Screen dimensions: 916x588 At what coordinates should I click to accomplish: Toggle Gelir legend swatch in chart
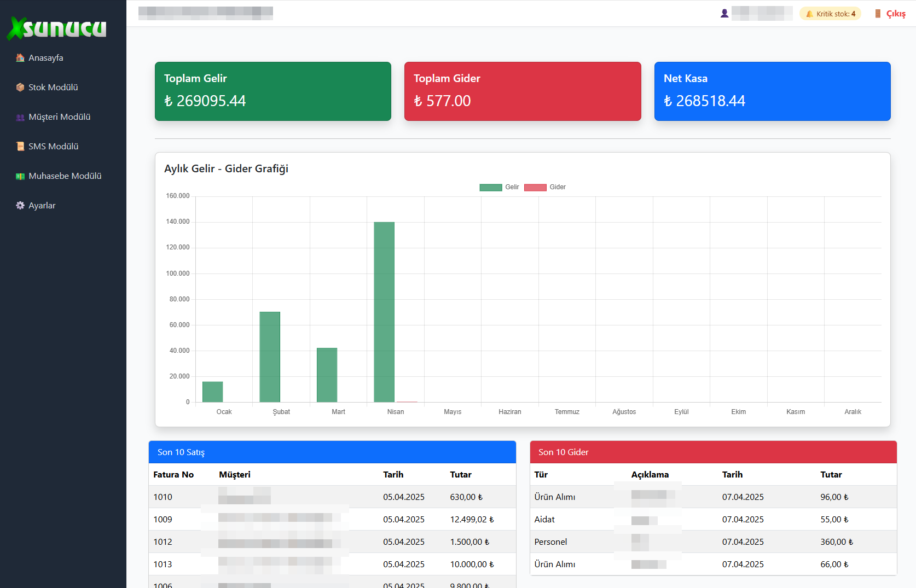[491, 188]
